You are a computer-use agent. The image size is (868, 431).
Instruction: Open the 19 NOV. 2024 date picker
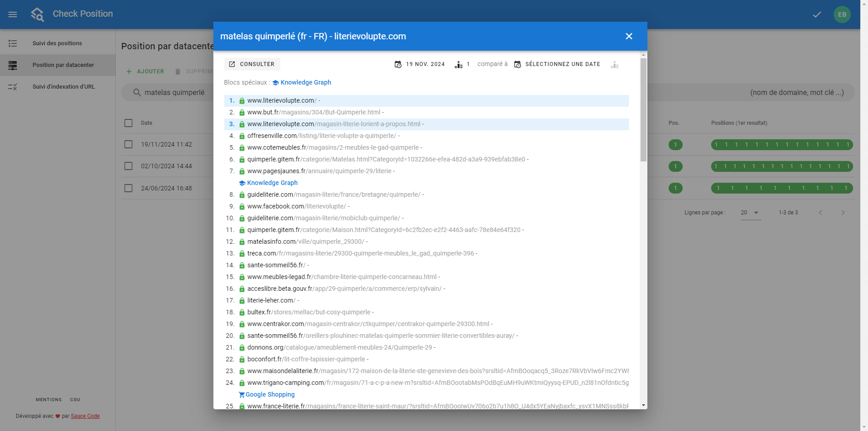[x=420, y=64]
